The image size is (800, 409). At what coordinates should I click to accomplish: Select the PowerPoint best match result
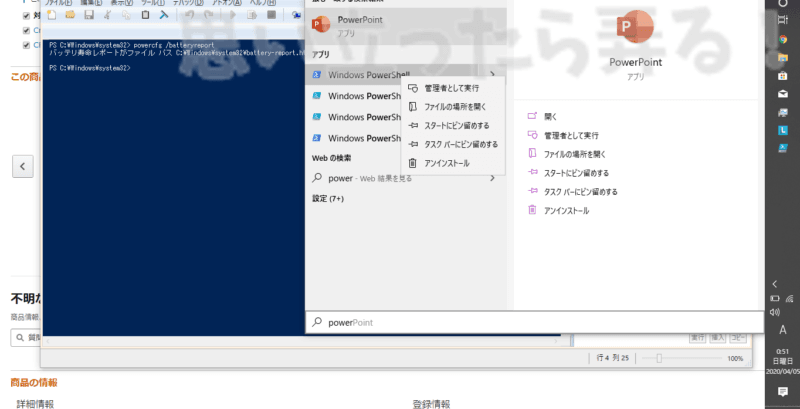click(406, 26)
